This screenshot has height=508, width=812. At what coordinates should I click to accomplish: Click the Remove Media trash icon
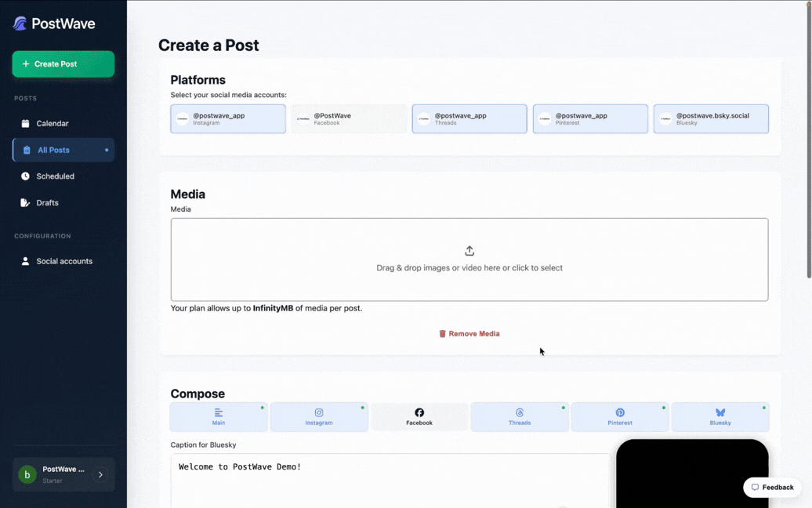442,334
